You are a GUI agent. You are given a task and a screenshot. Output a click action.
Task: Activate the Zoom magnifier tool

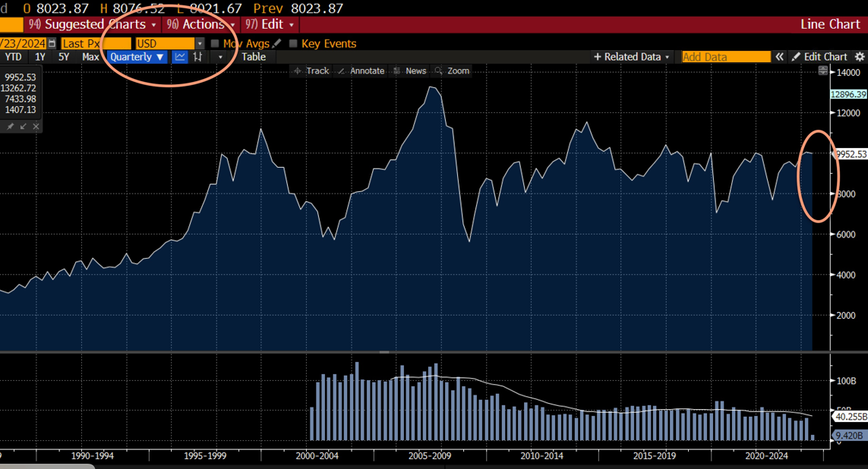pos(451,71)
